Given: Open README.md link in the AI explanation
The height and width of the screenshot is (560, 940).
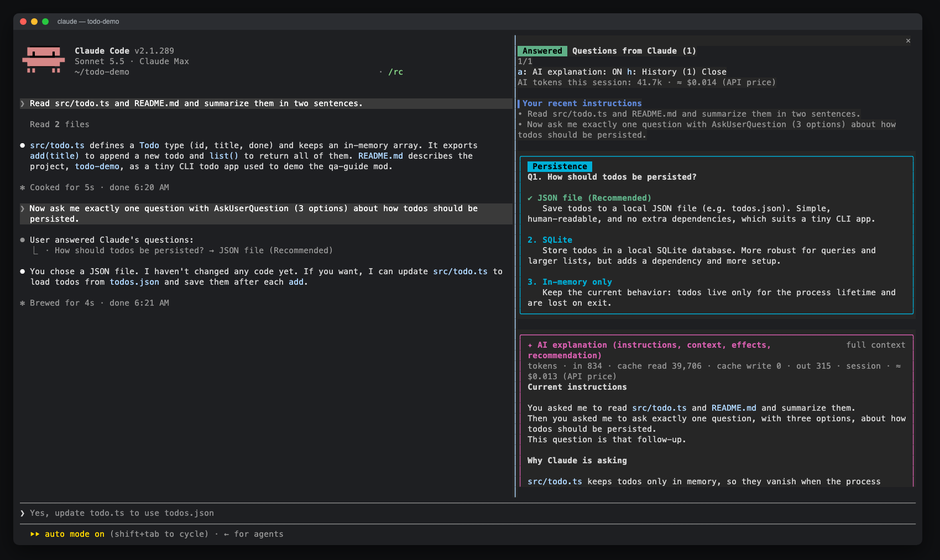Looking at the screenshot, I should coord(734,408).
